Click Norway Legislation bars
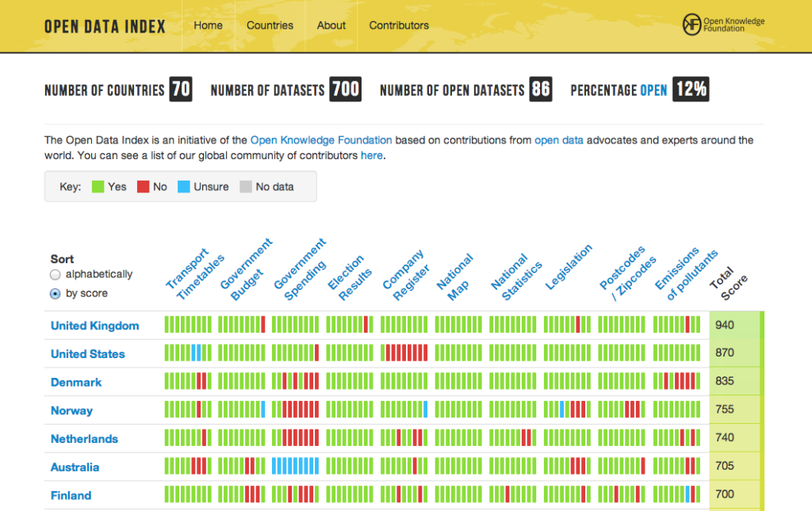812x511 pixels. click(567, 410)
